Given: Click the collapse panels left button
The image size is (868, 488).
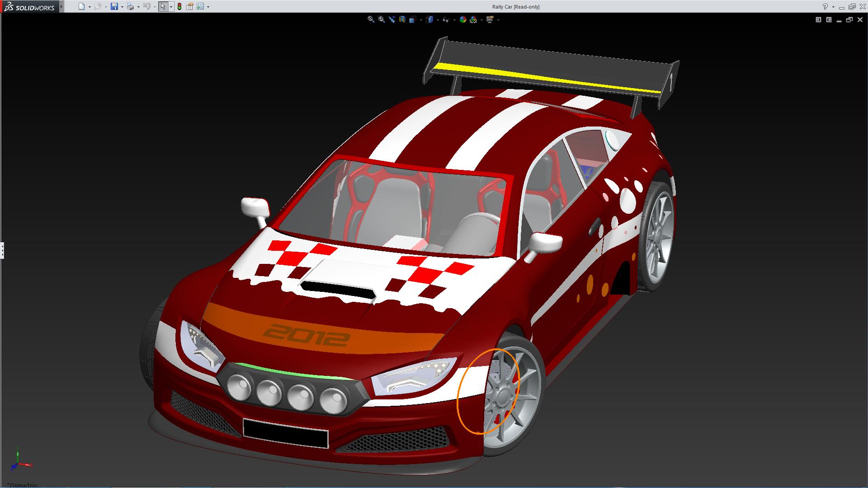Looking at the screenshot, I should pos(818,19).
